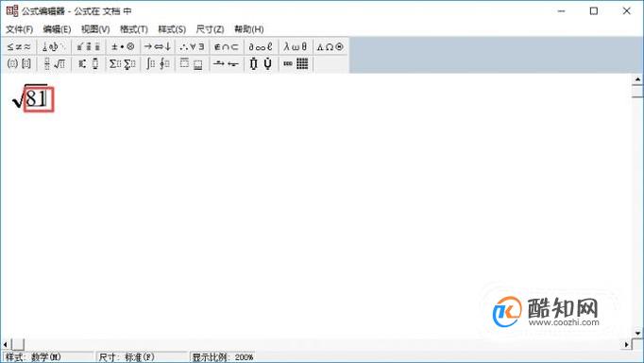Click the horizontal scrollbar right arrow
This screenshot has height=363, width=644.
[x=626, y=344]
